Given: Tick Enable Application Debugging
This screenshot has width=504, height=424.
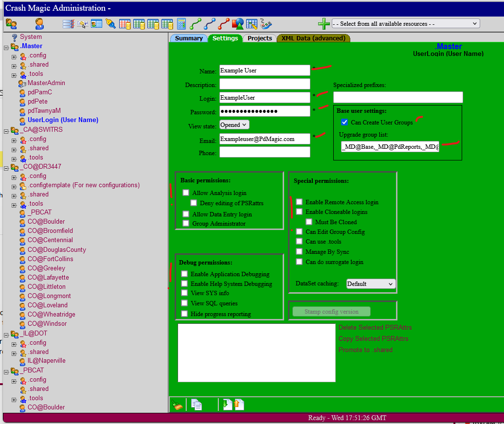Looking at the screenshot, I should coord(184,273).
